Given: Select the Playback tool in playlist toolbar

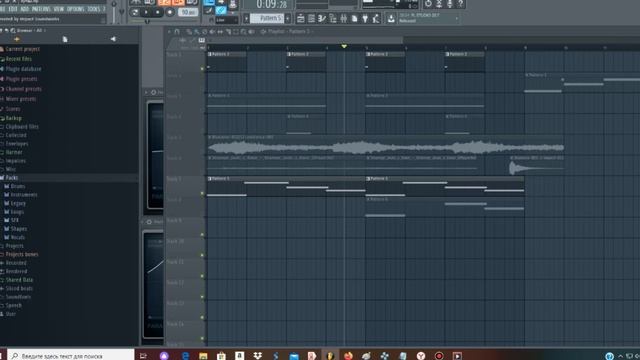Looking at the screenshot, I should tap(252, 31).
